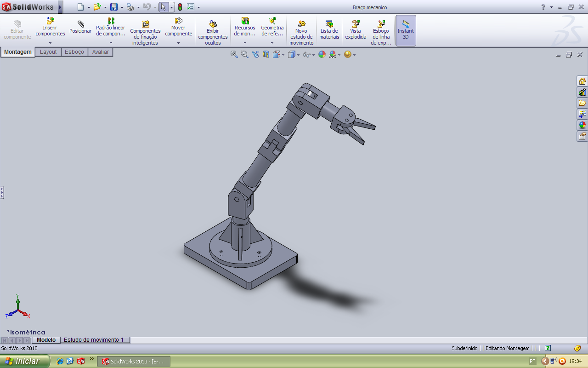Click the Posicionar mate tool
This screenshot has height=368, width=588.
80,27
